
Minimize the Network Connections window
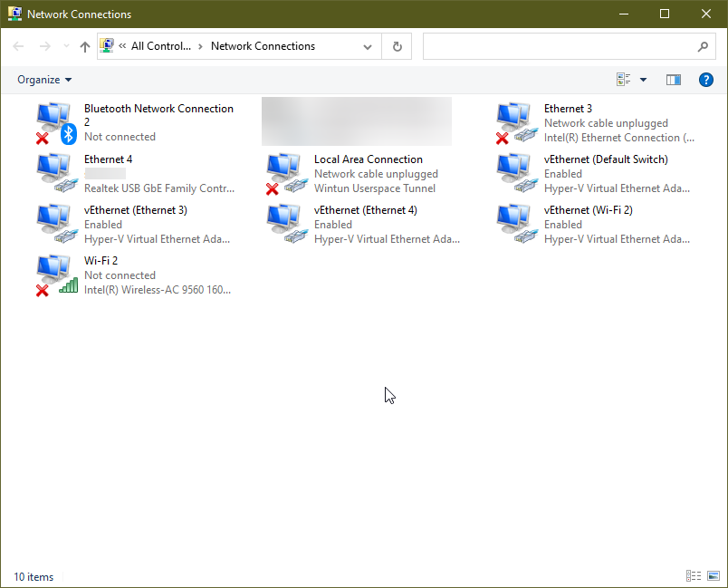(x=624, y=14)
